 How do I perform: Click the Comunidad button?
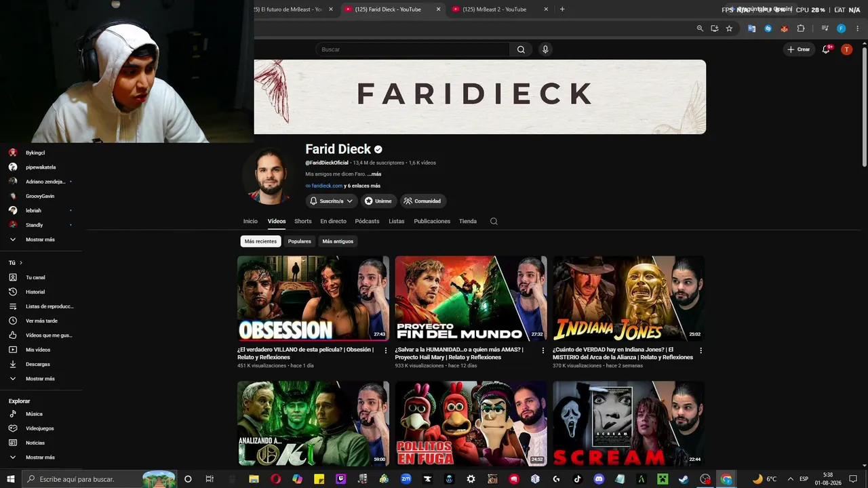pyautogui.click(x=422, y=201)
